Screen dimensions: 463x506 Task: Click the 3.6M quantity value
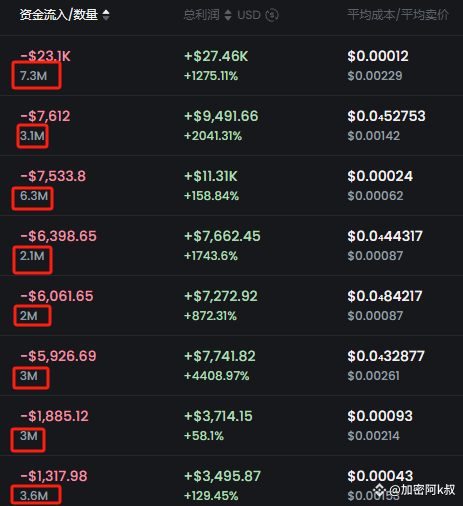pyautogui.click(x=34, y=496)
